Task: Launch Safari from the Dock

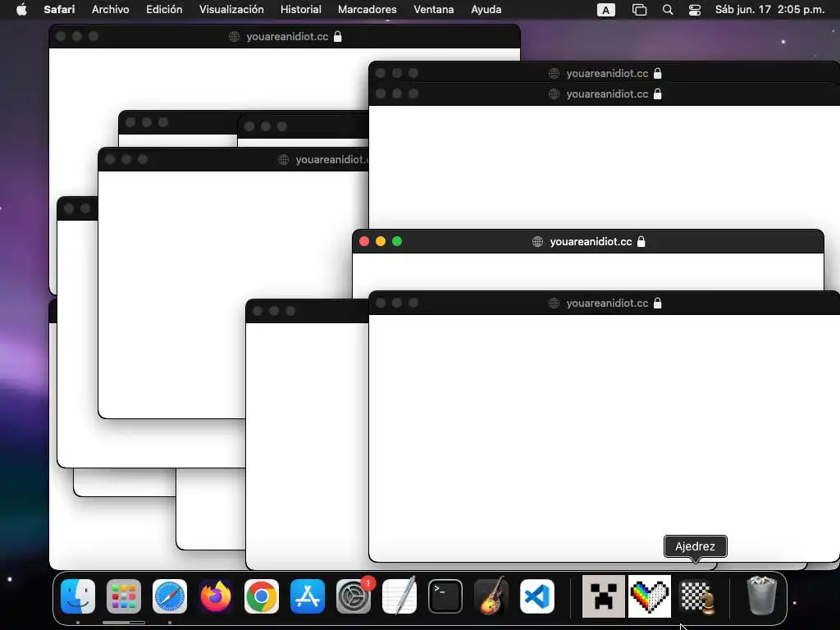Action: [x=170, y=596]
